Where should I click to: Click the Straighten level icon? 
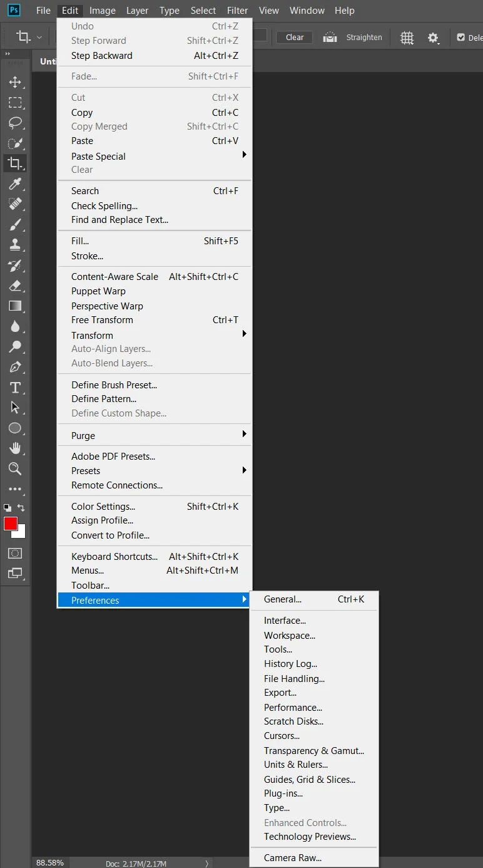point(330,38)
